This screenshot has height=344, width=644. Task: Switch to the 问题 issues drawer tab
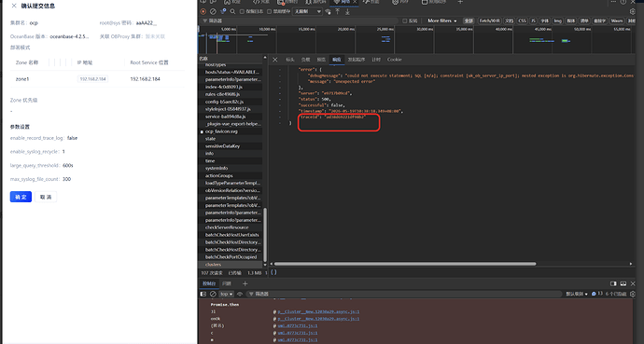[x=227, y=283]
